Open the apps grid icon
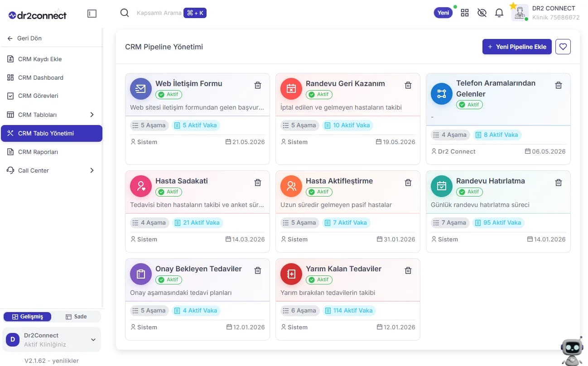Screen dimensions: 588x366 [x=465, y=13]
